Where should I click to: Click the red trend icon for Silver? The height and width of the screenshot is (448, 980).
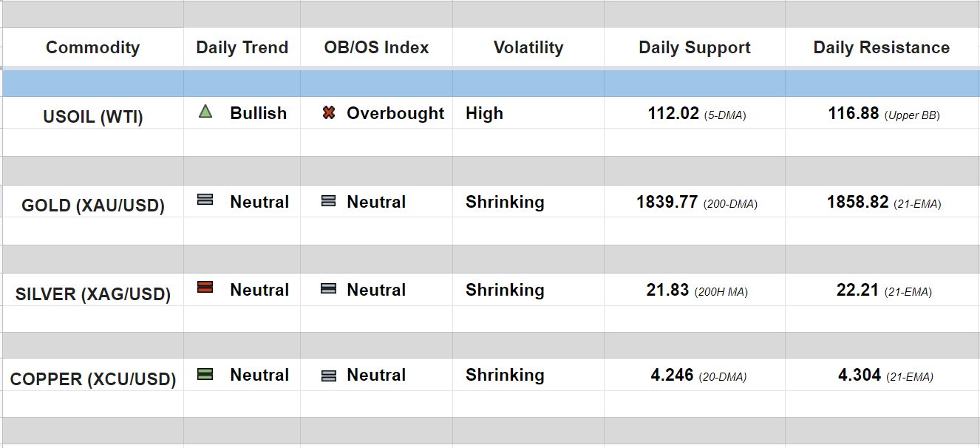205,287
